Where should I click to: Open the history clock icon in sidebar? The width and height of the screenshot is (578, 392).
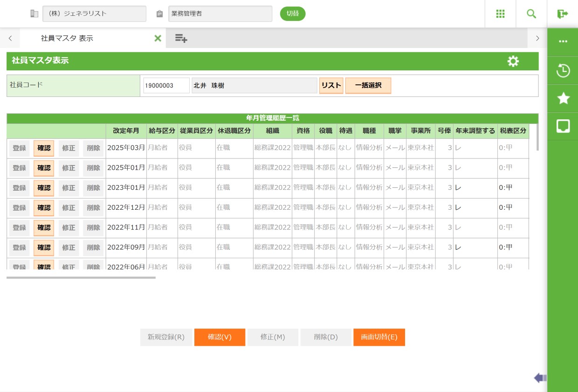click(563, 71)
